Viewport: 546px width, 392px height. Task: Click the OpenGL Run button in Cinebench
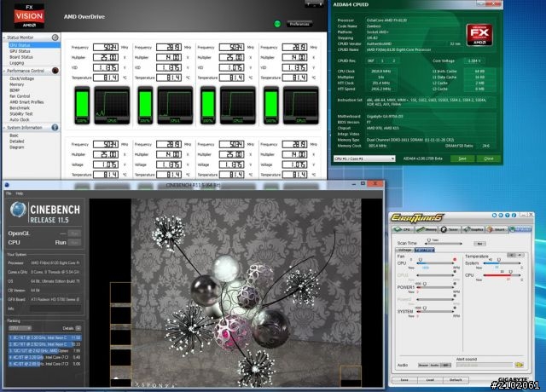74,233
